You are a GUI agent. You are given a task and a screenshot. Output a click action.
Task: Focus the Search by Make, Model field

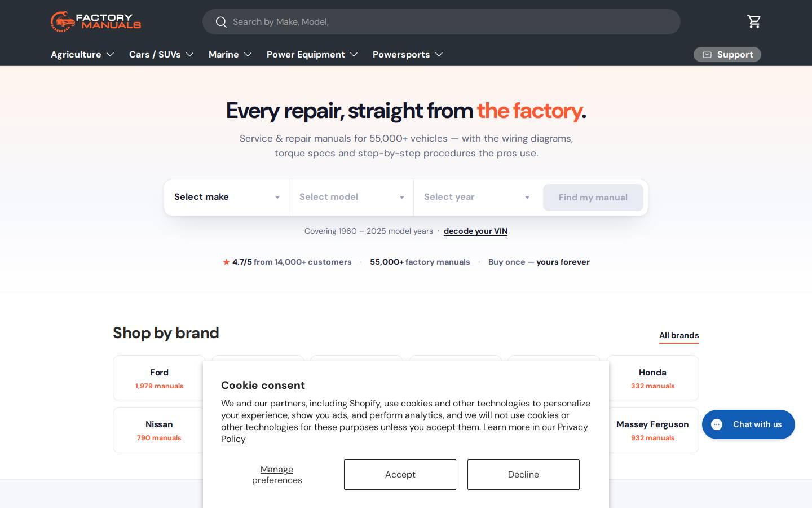(442, 21)
